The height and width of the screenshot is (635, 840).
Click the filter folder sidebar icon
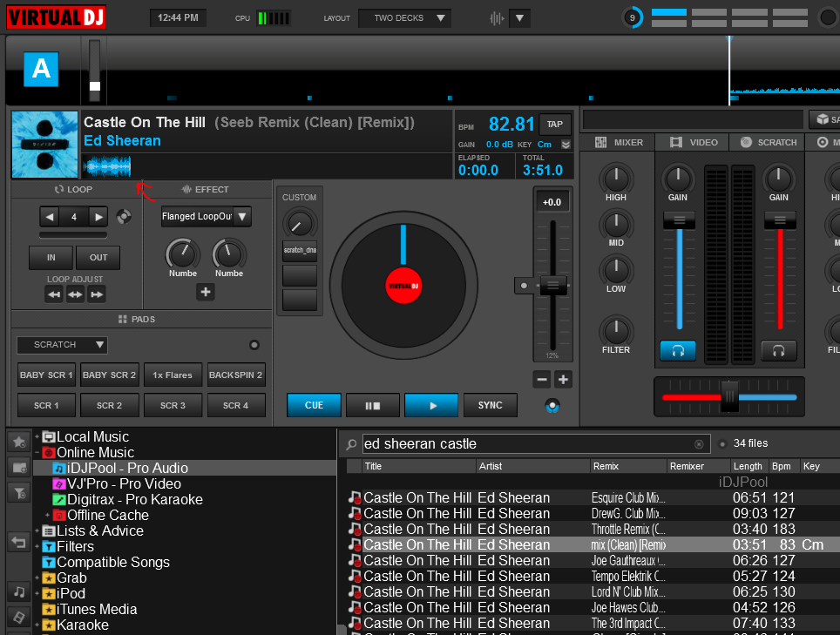tap(19, 494)
